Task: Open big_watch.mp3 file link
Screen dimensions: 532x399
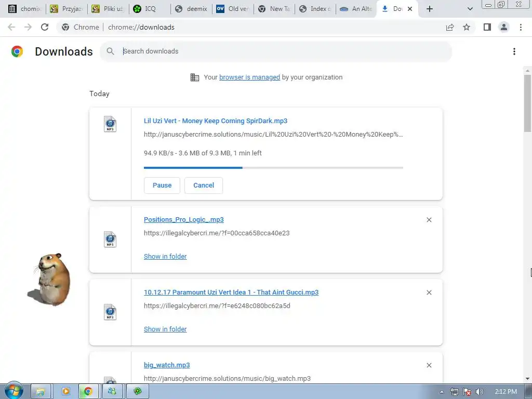Action: click(x=167, y=365)
